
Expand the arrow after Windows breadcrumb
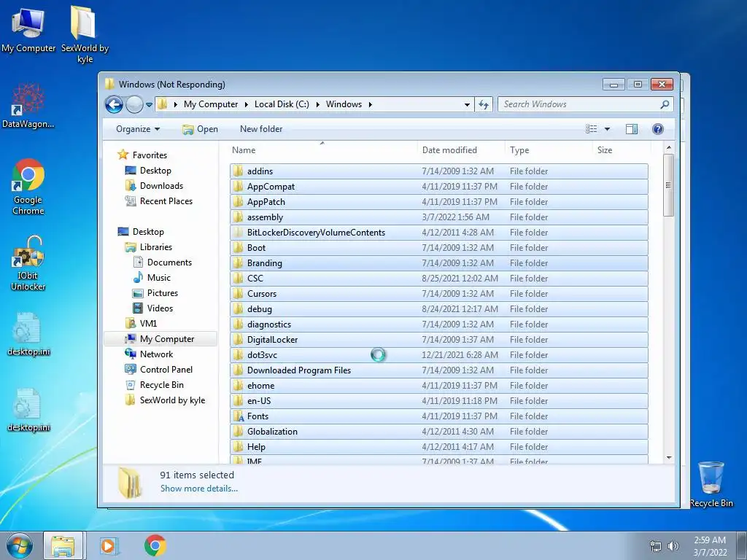click(370, 104)
